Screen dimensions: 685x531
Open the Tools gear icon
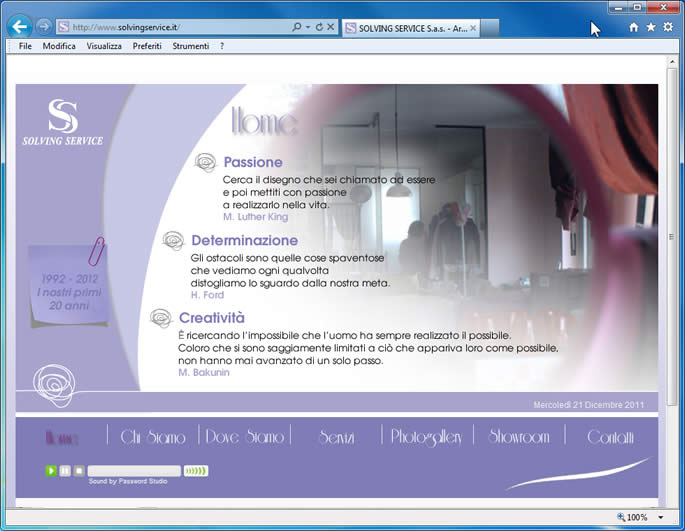tap(668, 28)
